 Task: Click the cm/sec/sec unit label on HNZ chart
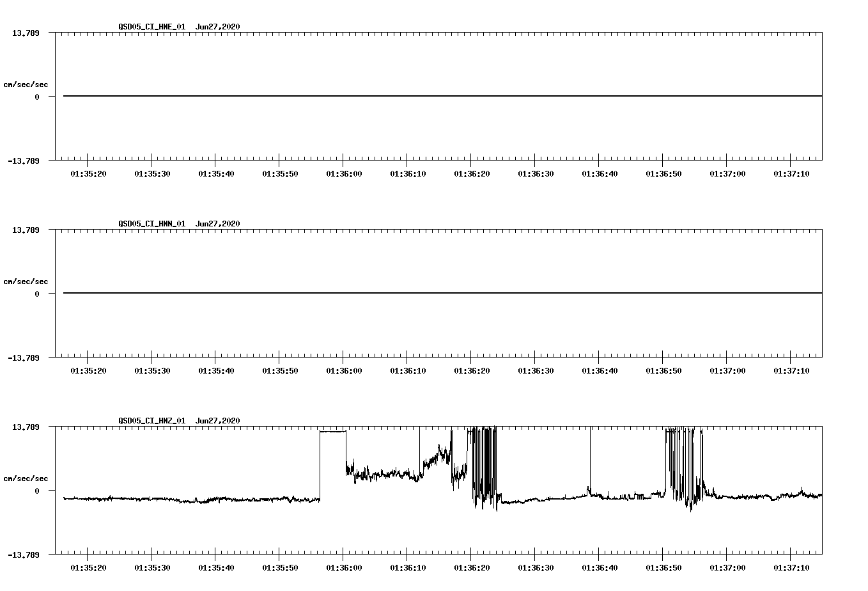26,478
